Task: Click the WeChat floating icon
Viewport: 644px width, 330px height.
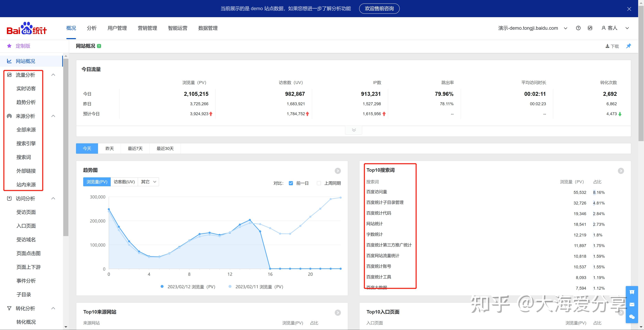Action: pos(632,317)
